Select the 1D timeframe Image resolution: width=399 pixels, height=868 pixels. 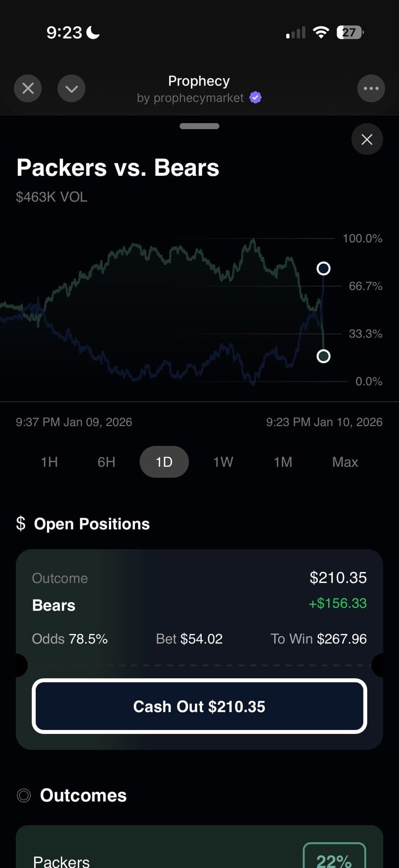point(164,462)
